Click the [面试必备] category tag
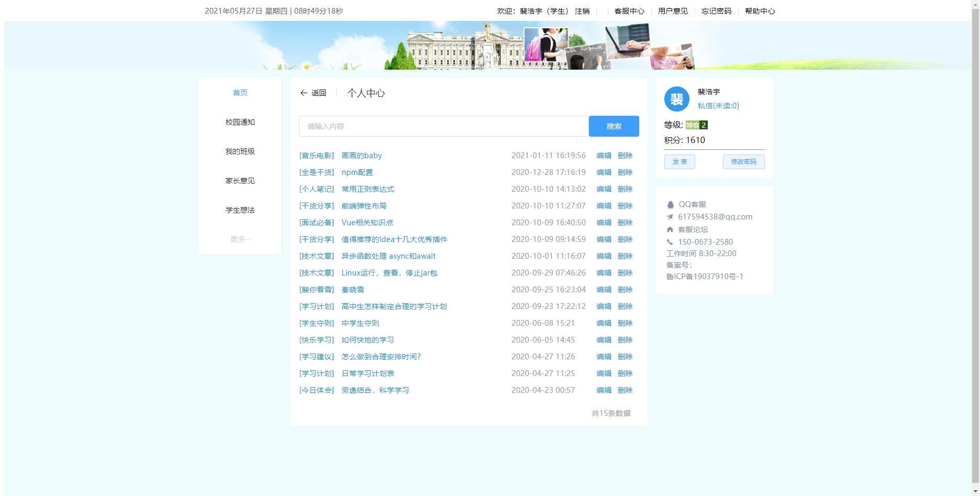The height and width of the screenshot is (496, 980). (317, 223)
